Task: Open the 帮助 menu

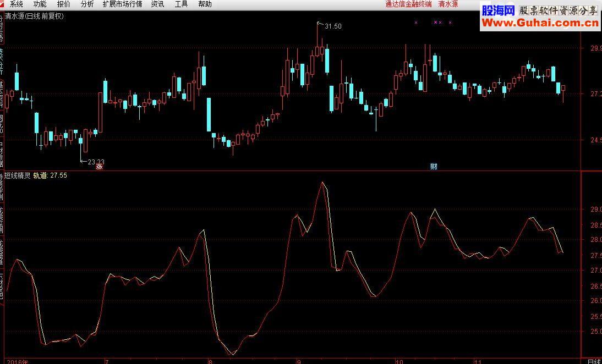Action: 205,4
